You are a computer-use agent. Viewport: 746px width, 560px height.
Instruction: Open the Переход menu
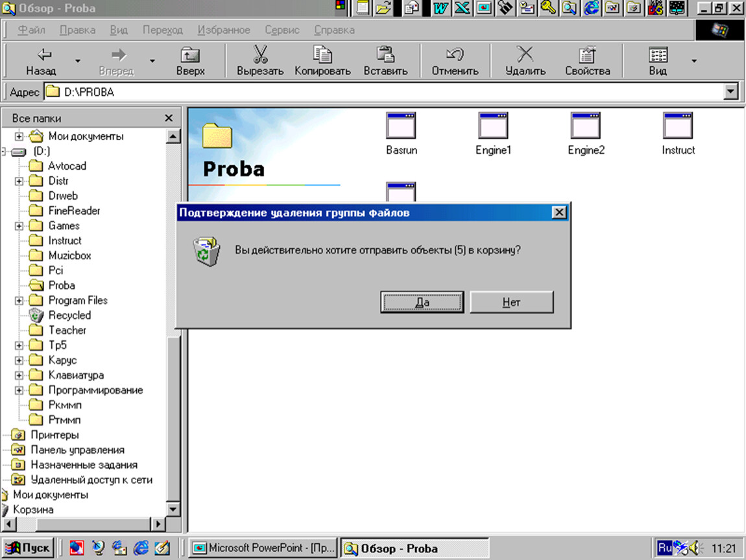pyautogui.click(x=163, y=30)
